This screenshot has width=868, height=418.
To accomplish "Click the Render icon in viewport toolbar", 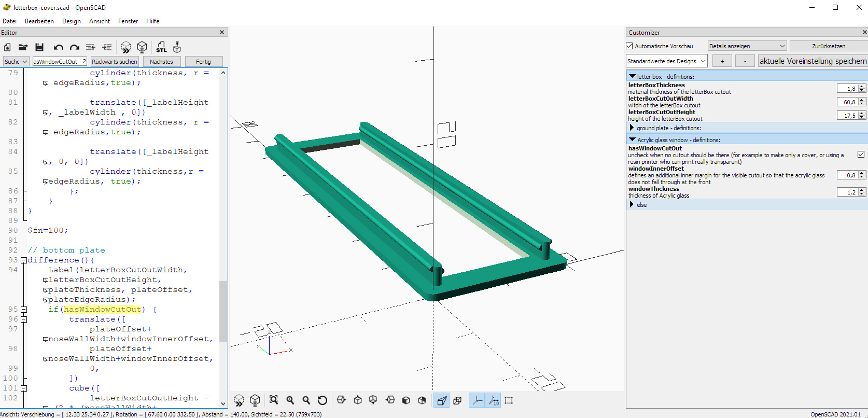I will click(255, 400).
